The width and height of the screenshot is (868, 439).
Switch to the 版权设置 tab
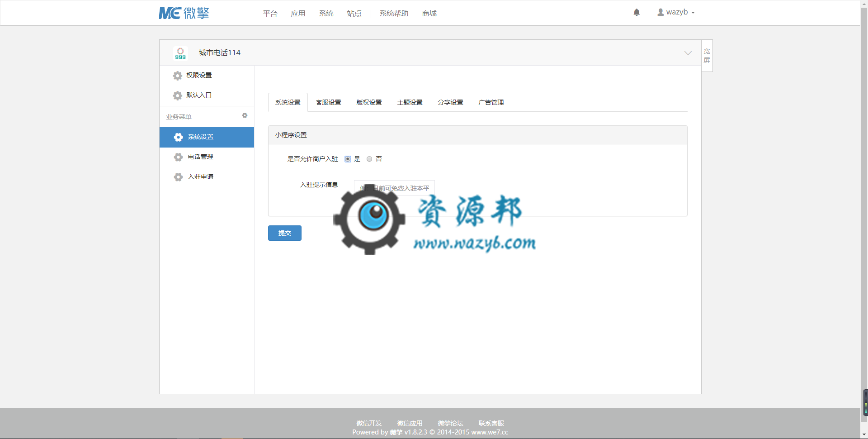click(369, 102)
